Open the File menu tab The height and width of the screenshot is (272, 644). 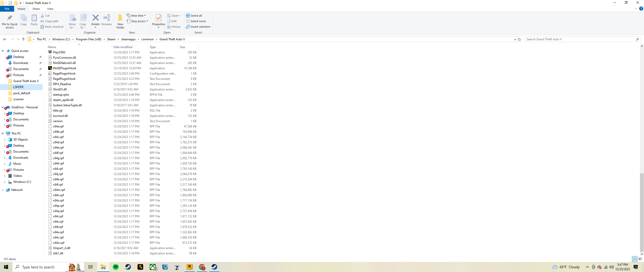click(7, 9)
